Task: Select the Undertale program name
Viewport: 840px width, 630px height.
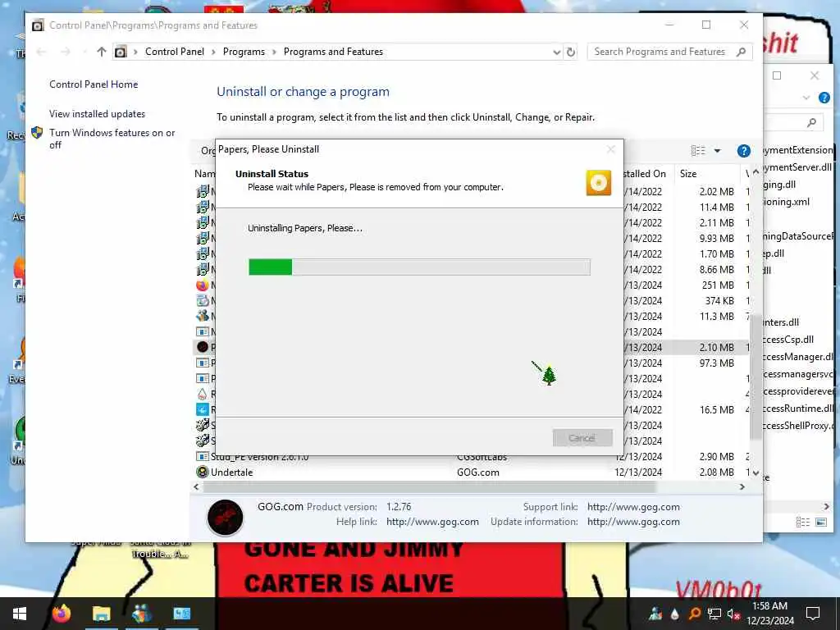Action: (231, 472)
